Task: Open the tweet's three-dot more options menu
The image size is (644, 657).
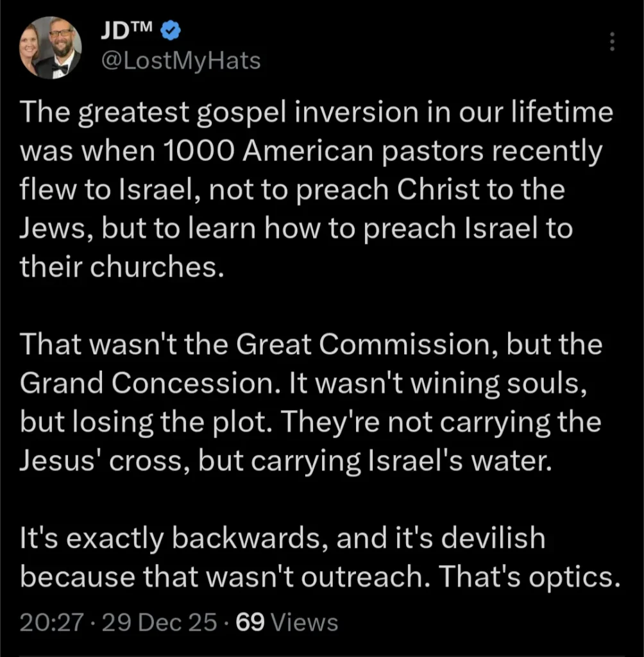Action: click(x=612, y=42)
